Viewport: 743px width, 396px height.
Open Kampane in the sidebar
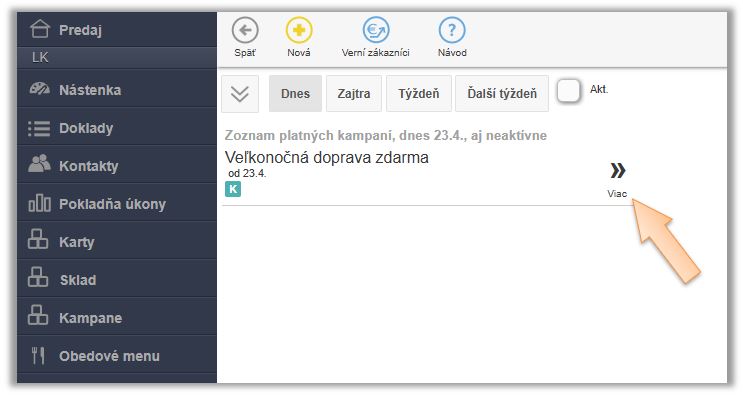117,317
